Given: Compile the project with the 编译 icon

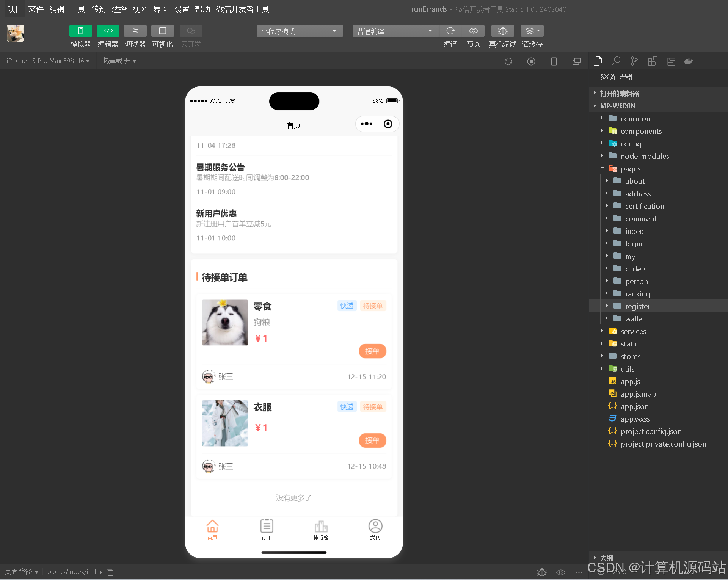Looking at the screenshot, I should tap(450, 31).
